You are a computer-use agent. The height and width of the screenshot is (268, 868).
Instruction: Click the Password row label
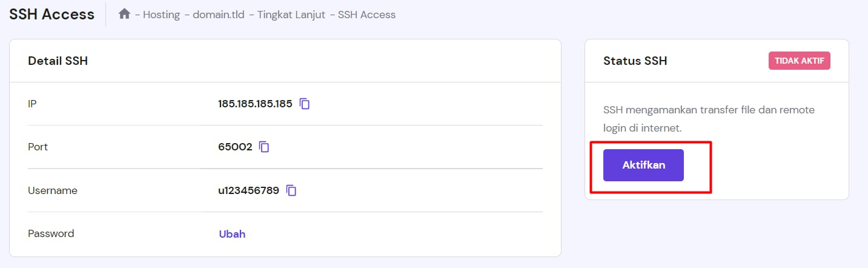51,233
